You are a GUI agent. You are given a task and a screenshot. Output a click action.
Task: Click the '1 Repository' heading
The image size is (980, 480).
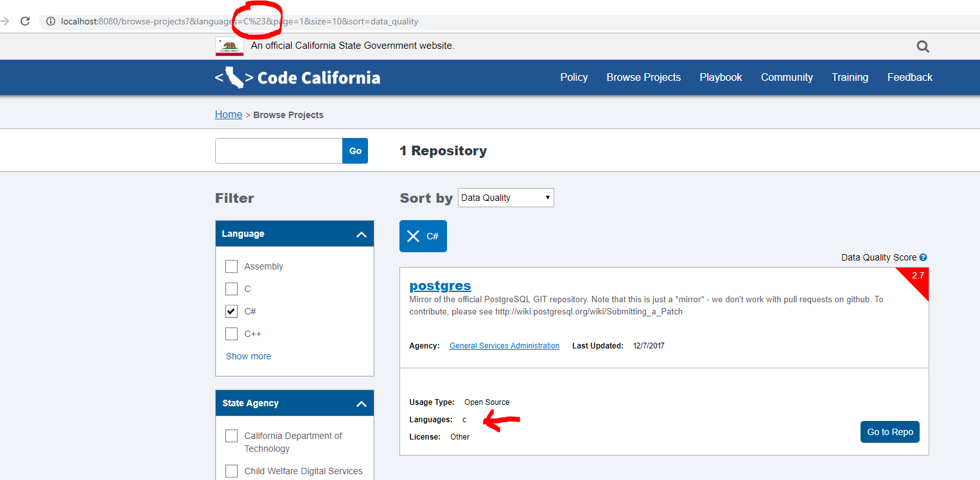click(443, 151)
